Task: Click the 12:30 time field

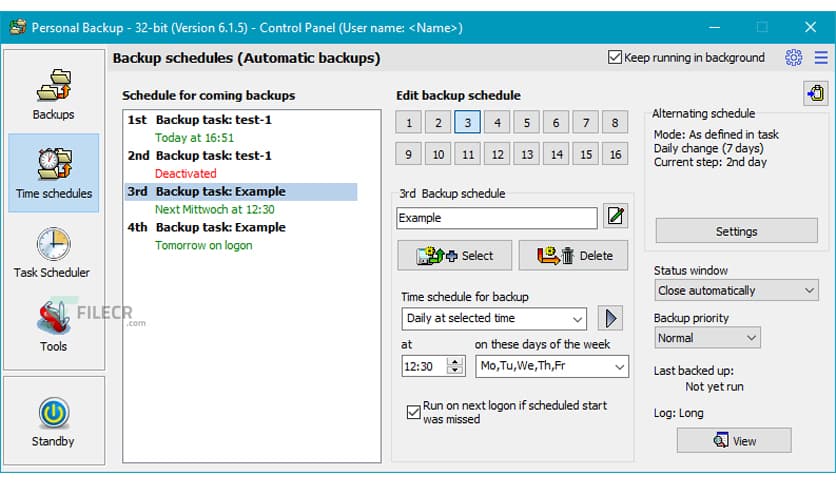Action: click(424, 366)
